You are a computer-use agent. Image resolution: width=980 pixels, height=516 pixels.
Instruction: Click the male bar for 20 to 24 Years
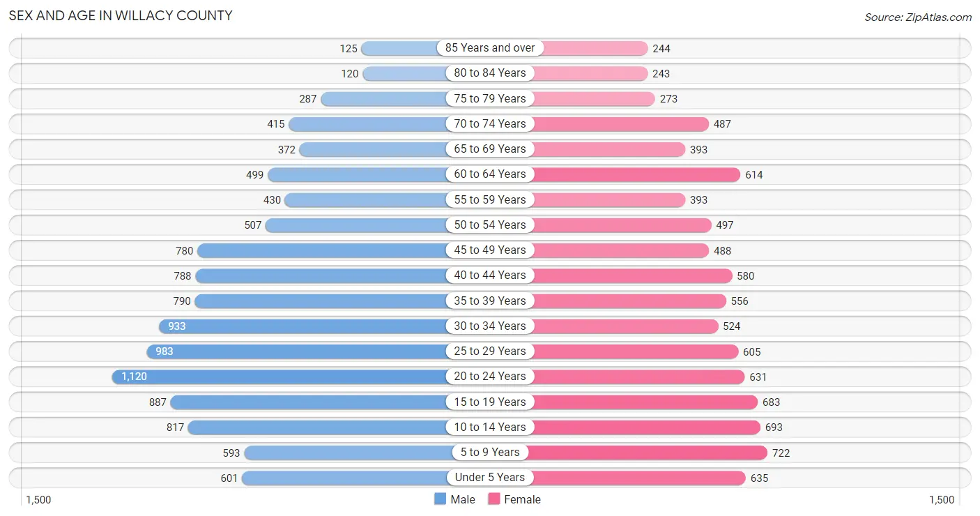(280, 377)
